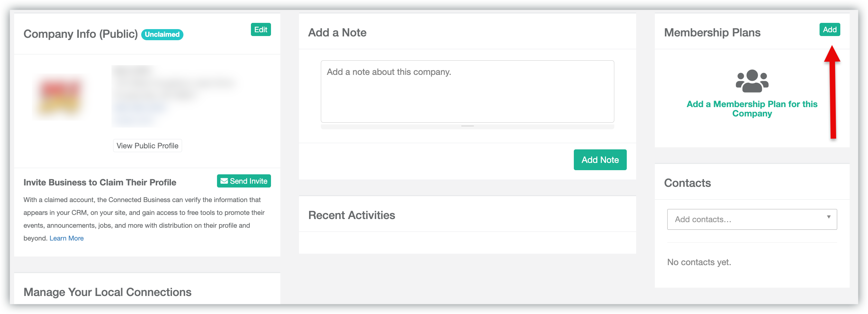Click the Invite Business to Claim Their Profile heading
This screenshot has height=314, width=868.
click(x=100, y=183)
